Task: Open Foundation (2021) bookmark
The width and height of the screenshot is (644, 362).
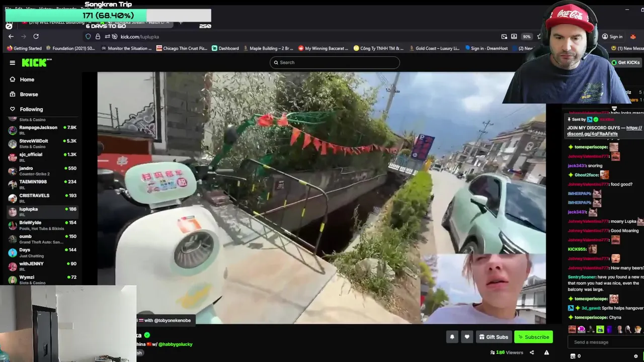Action: 70,48
